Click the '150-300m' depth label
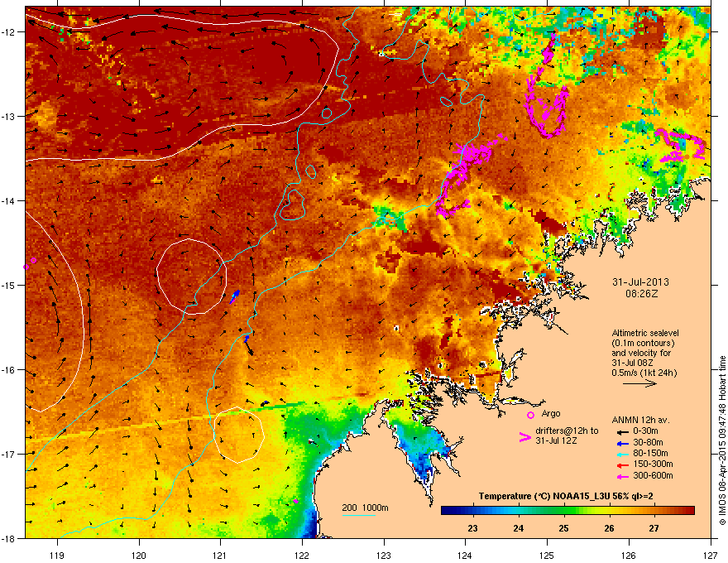The image size is (728, 563). click(x=653, y=464)
